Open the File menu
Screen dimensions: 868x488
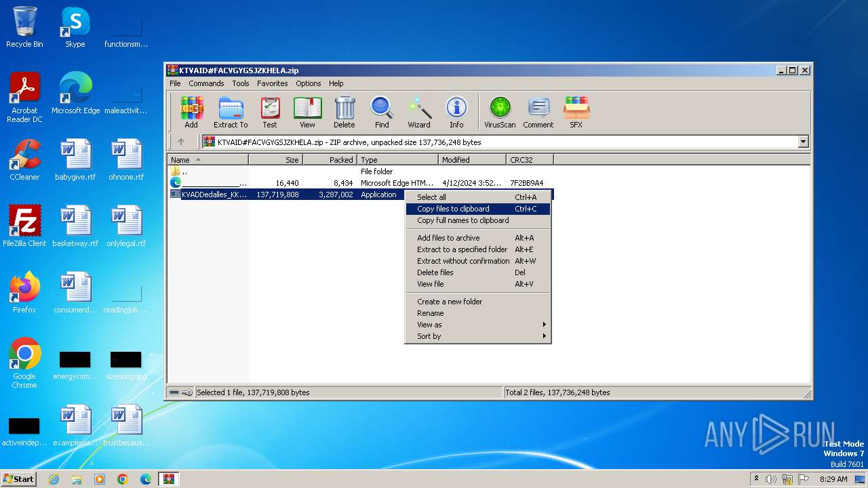pos(175,83)
